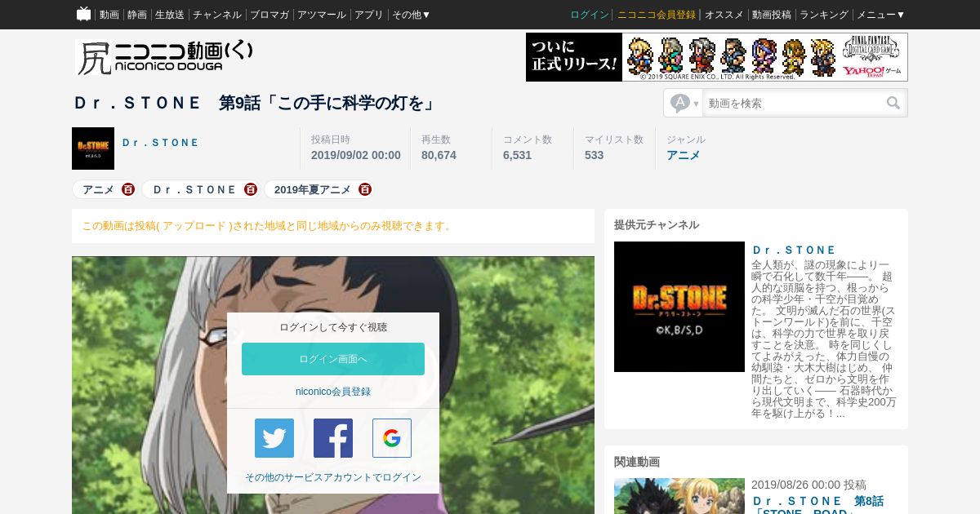The height and width of the screenshot is (514, 980).
Task: Log in with the Twitter icon
Action: pos(274,438)
